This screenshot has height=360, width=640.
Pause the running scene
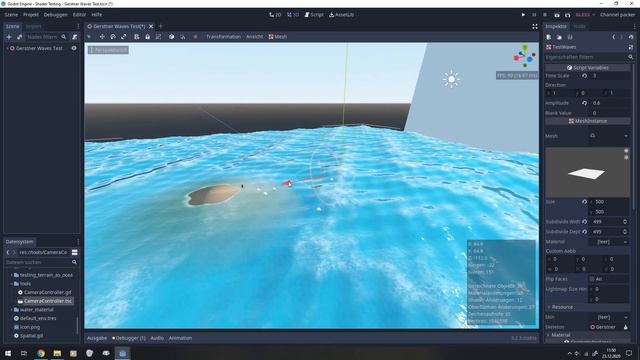tap(534, 15)
